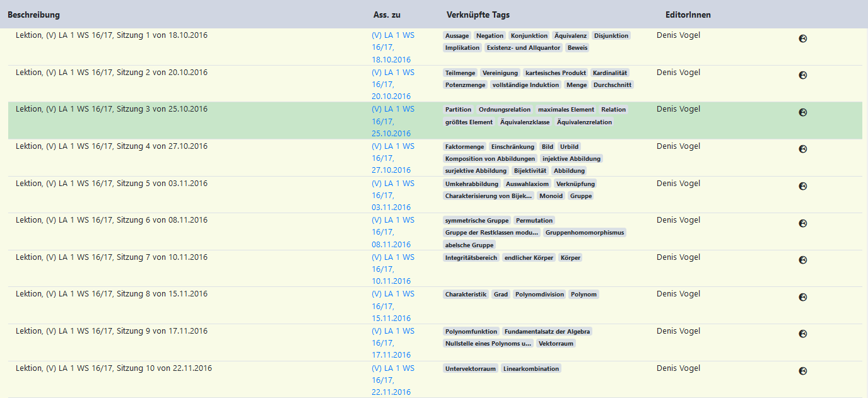
Task: Click the 'Beschreibung' column header
Action: [34, 15]
